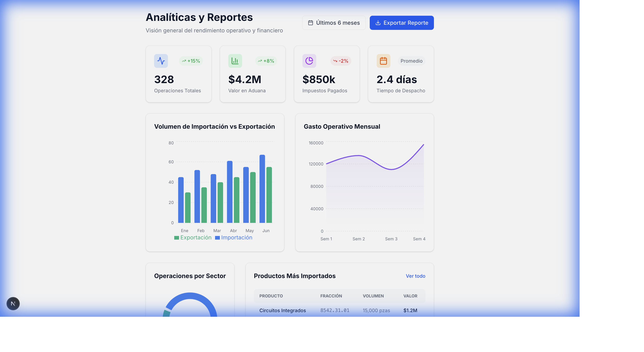644x352 pixels.
Task: Click the Volumen de Importación vs Exportación title
Action: (x=214, y=126)
